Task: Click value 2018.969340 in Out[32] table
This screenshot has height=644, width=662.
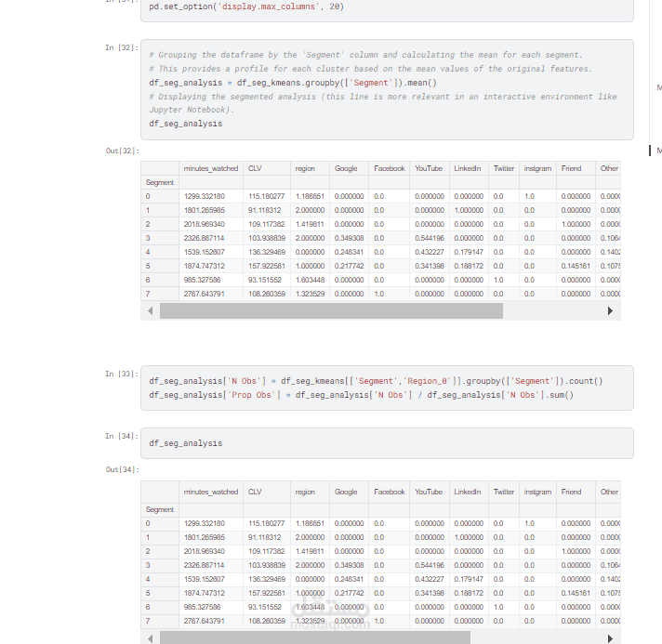Action: point(205,224)
